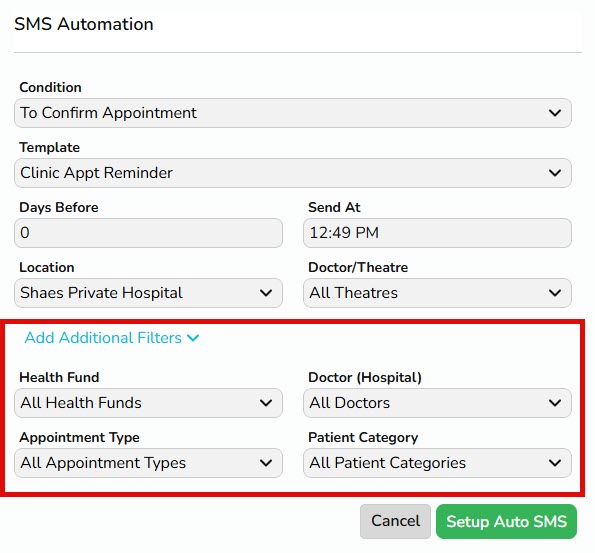
Task: Open the Template dropdown showing Clinic Appt Reminder
Action: 293,173
